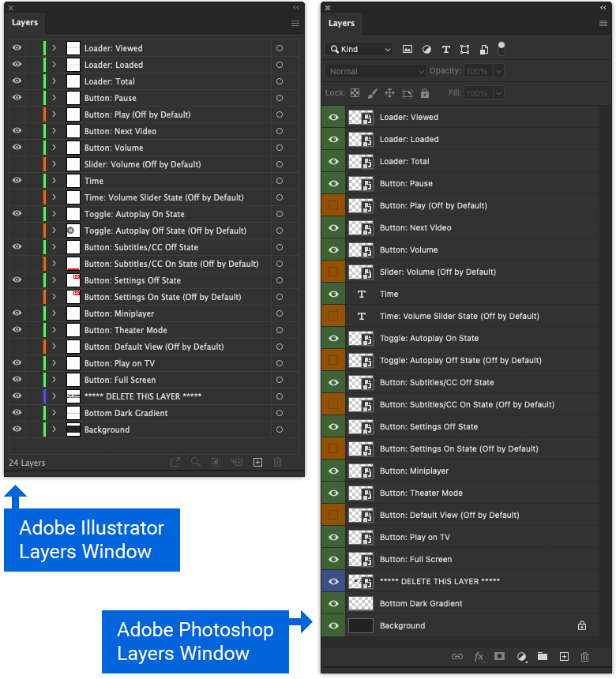Expand Button: Theater Mode layer in Illustrator

(x=54, y=330)
